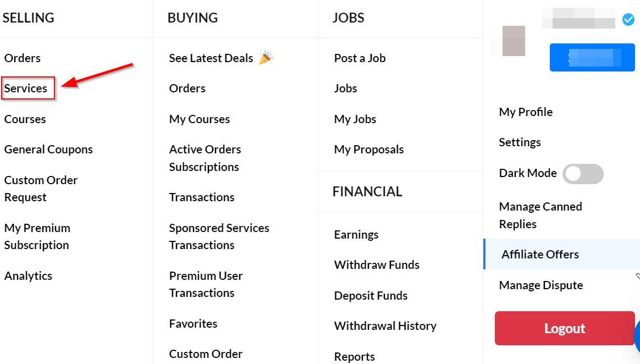This screenshot has height=364, width=640.
Task: Click the red Logout button
Action: [565, 328]
